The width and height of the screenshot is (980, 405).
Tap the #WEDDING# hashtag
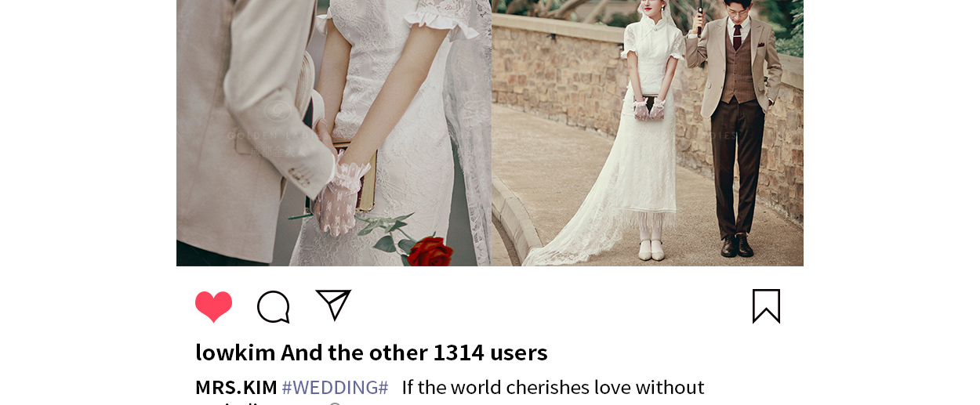coord(335,387)
